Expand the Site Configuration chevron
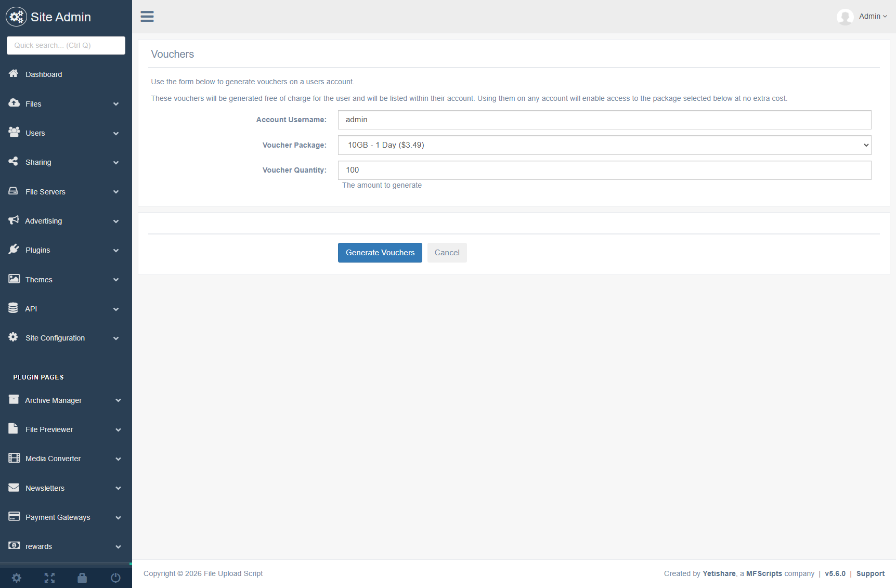 [x=116, y=338]
